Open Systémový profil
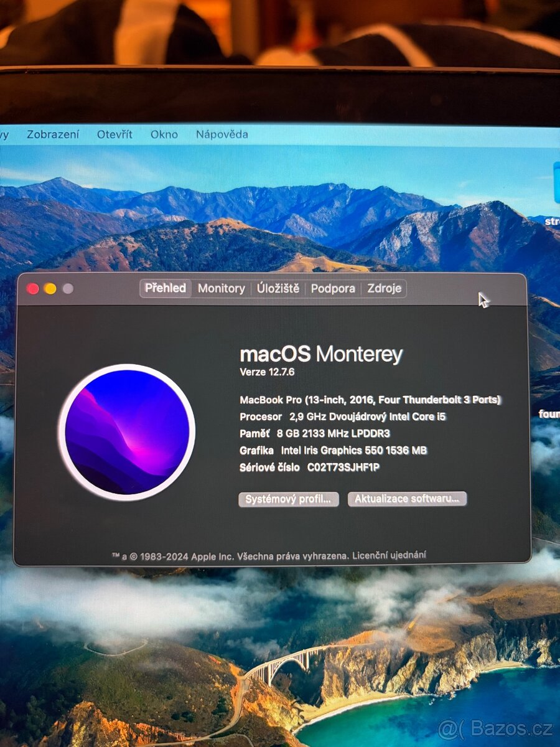 [287, 499]
